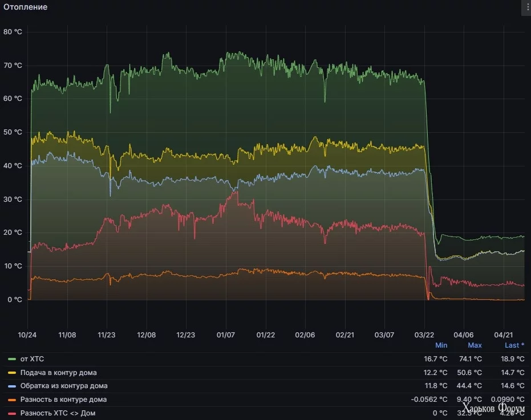531x420 pixels.
Task: Sort legend by Min column
Action: (441, 345)
